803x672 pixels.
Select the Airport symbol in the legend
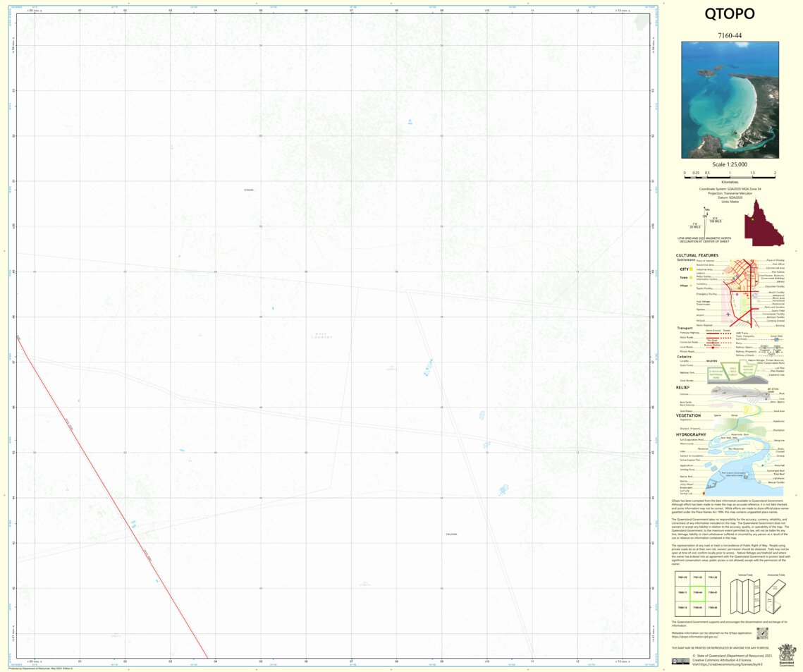728,314
